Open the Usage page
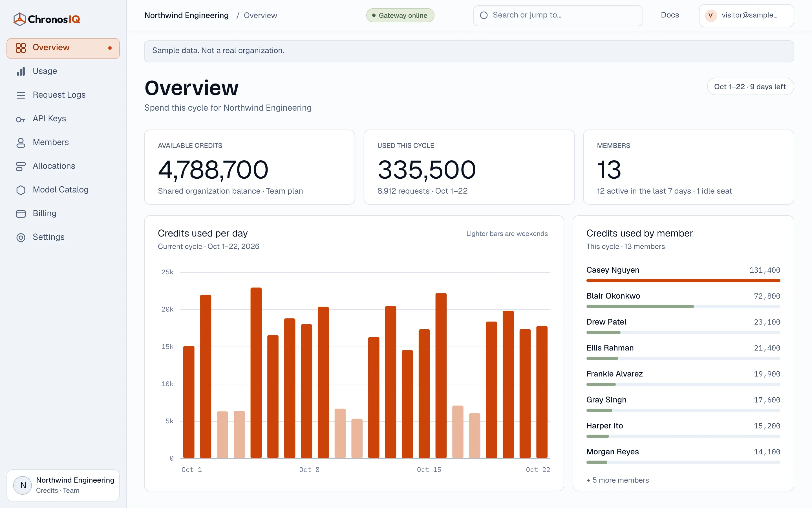The width and height of the screenshot is (812, 508). [63, 71]
